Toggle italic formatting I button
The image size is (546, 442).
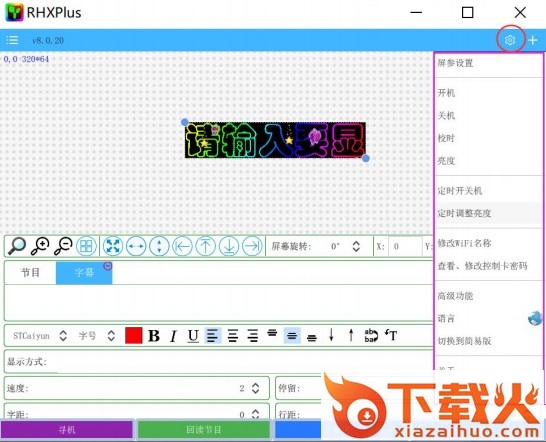pyautogui.click(x=173, y=336)
